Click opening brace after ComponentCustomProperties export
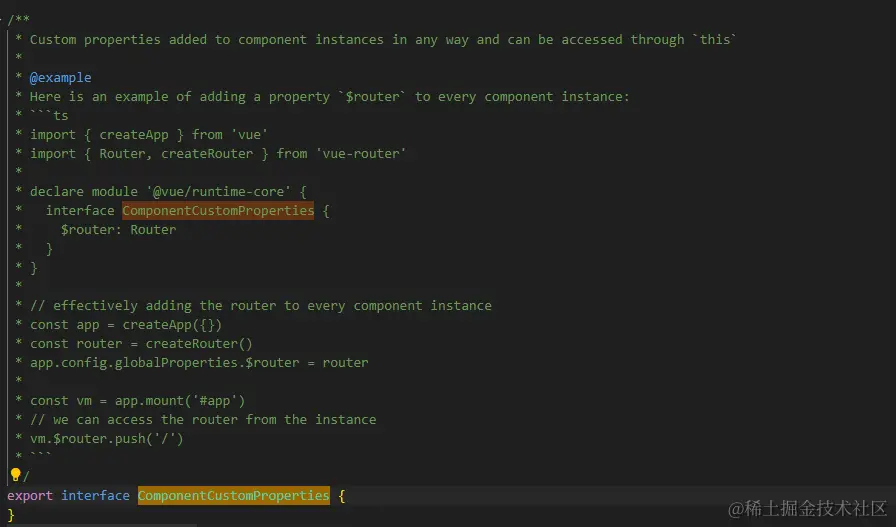 pos(342,496)
